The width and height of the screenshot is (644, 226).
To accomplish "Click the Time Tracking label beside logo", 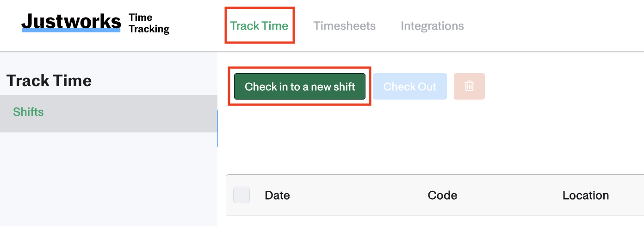I will (149, 23).
